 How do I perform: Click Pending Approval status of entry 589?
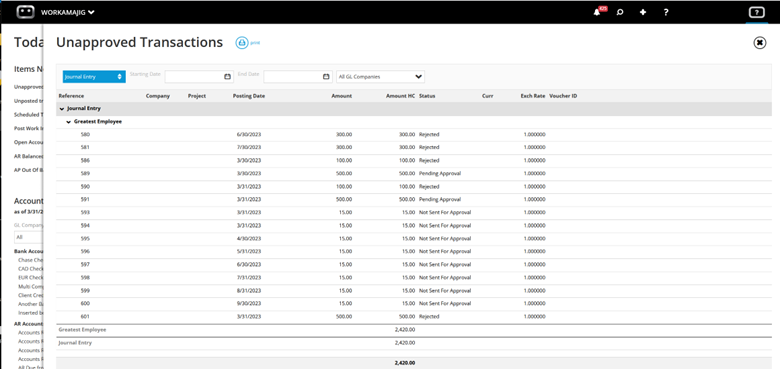[440, 174]
